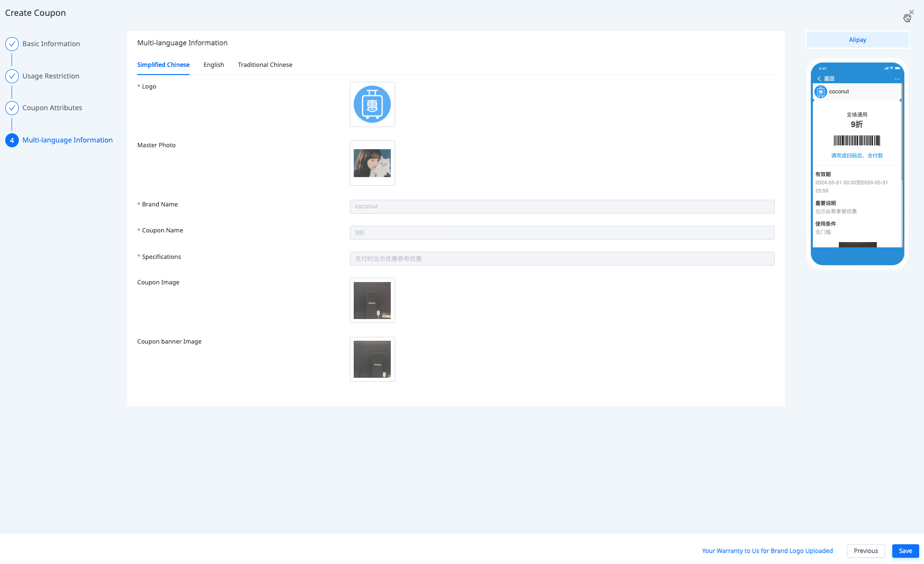Select the Simplified Chinese tab

click(x=163, y=65)
